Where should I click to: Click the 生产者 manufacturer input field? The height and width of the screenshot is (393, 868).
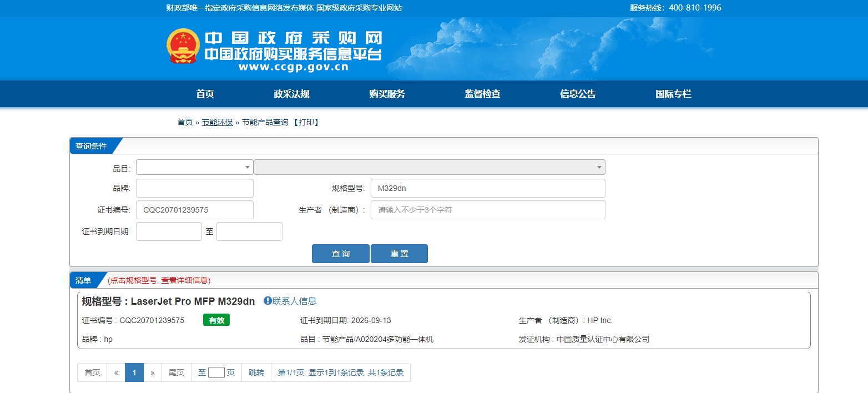point(487,210)
